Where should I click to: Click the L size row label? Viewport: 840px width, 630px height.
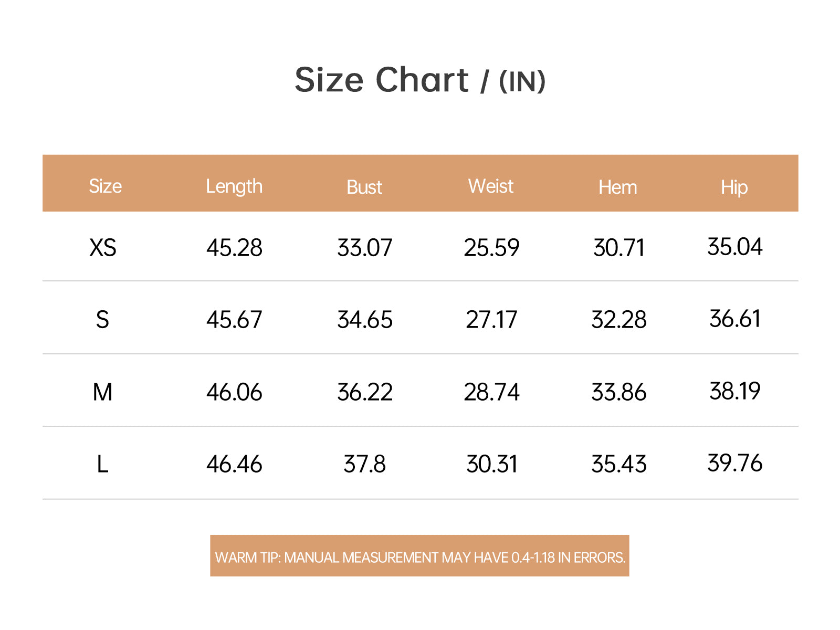click(x=102, y=464)
